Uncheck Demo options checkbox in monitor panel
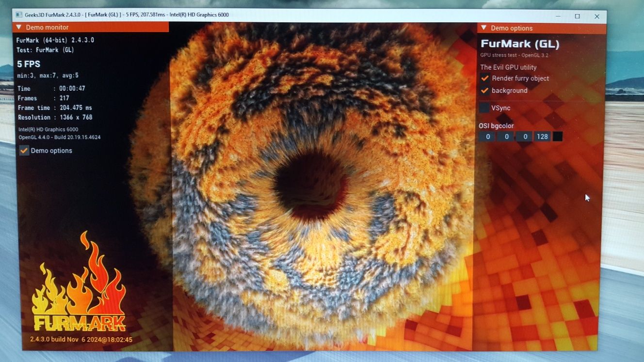Image resolution: width=644 pixels, height=362 pixels. point(24,151)
